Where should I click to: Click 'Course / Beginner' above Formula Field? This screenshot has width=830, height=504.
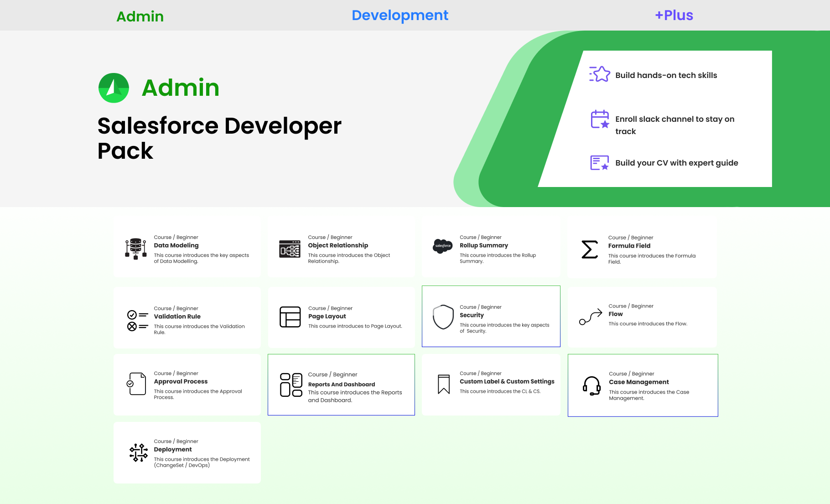point(631,238)
